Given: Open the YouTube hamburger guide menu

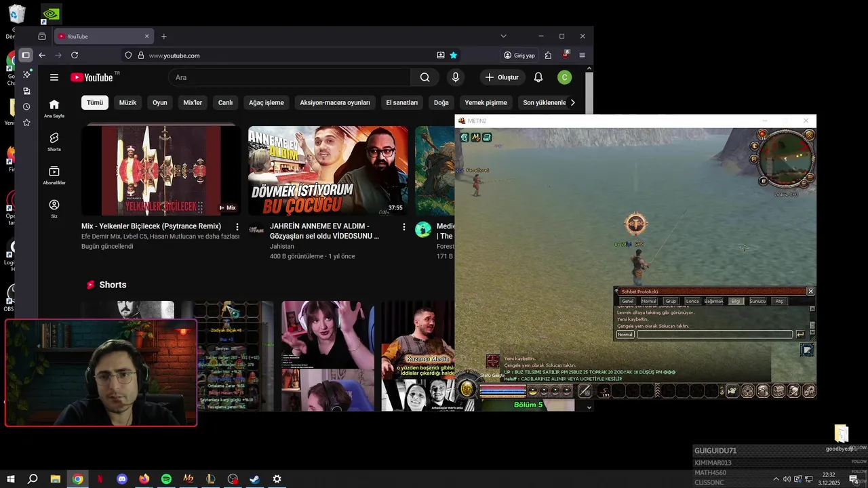Looking at the screenshot, I should coord(54,77).
